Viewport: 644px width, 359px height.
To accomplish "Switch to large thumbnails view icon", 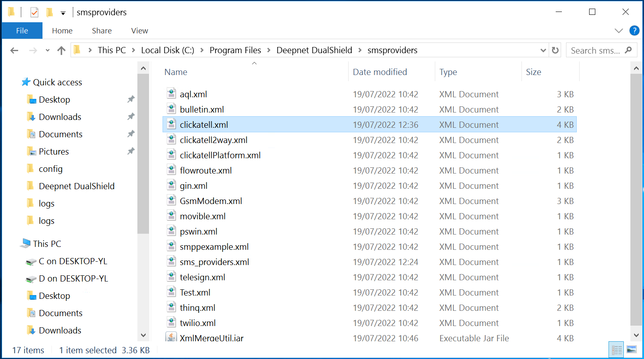I will tap(631, 350).
